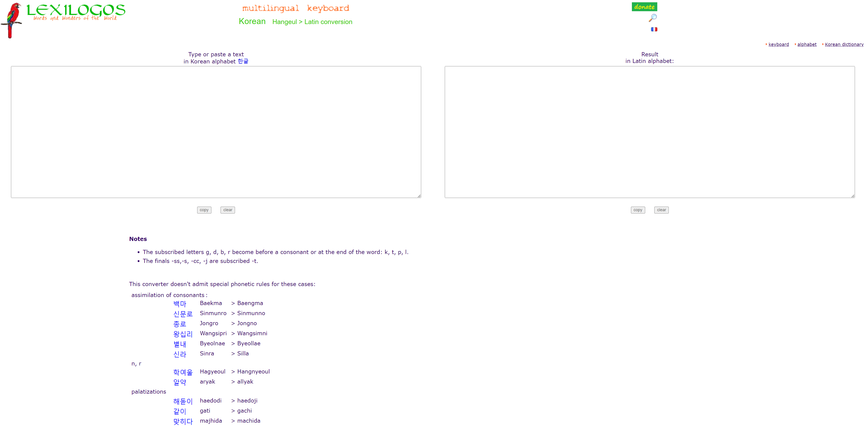The image size is (868, 427).
Task: Open the Korean dictionary link
Action: coord(844,44)
